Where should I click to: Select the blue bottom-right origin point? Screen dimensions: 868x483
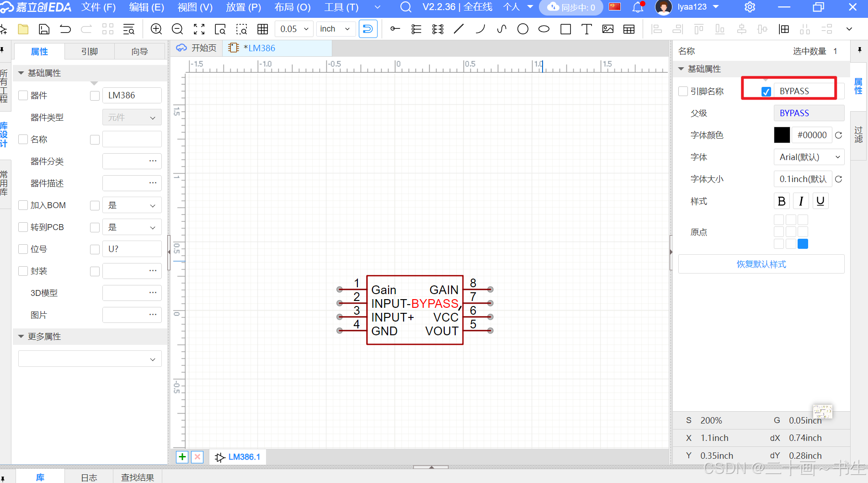point(803,244)
